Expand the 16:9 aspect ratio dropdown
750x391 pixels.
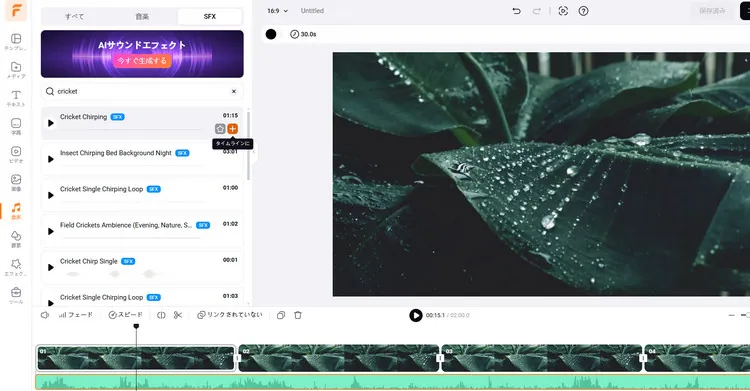pyautogui.click(x=277, y=11)
